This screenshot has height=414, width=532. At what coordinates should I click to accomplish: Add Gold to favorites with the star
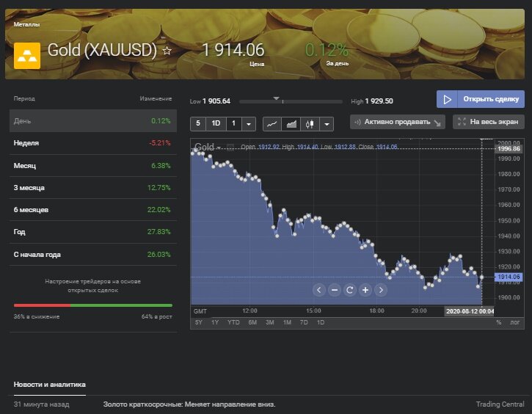click(x=167, y=51)
